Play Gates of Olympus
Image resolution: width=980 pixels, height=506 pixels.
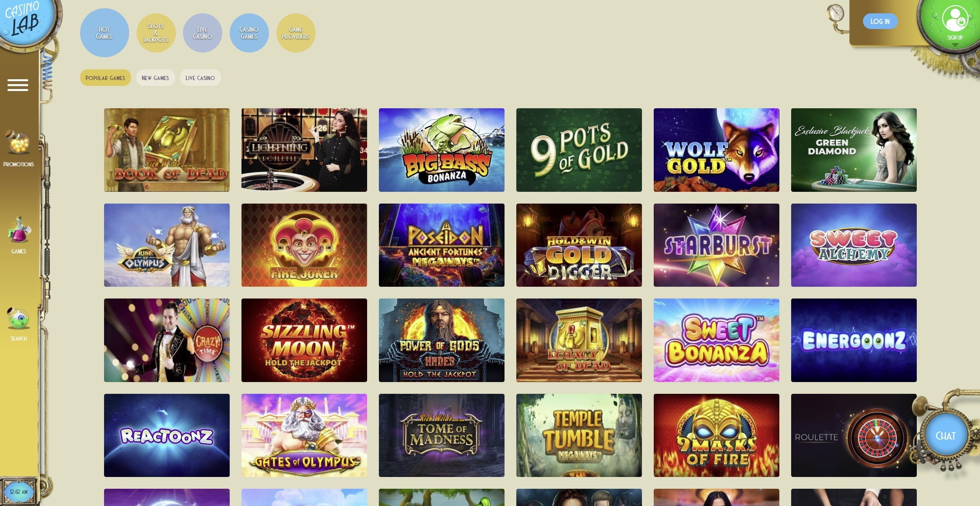304,435
